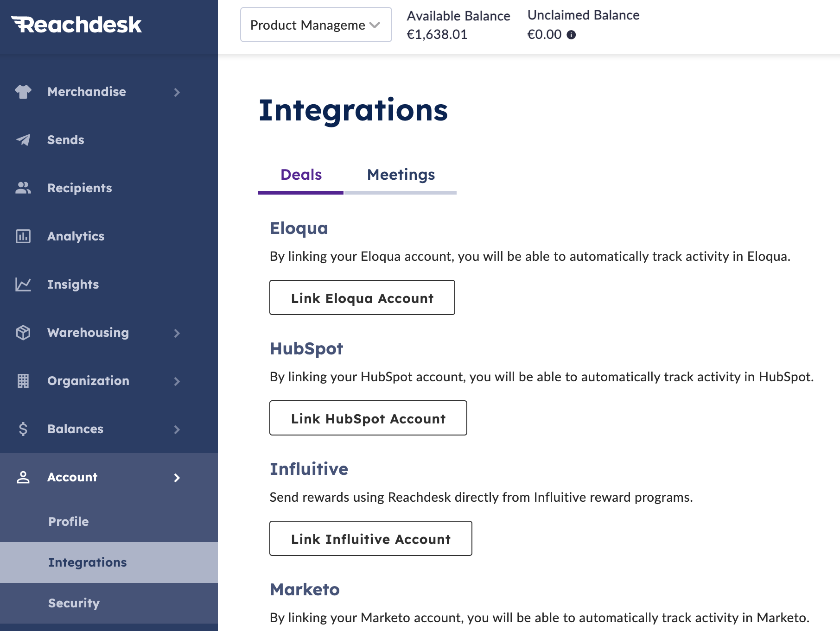840x631 pixels.
Task: Click the Available Balance label
Action: 458,16
